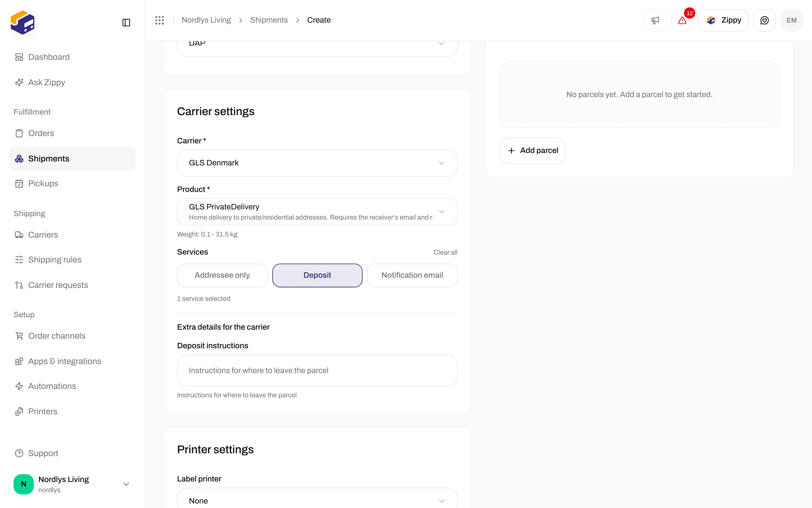Click the Printers icon in sidebar
The image size is (812, 508).
19,411
